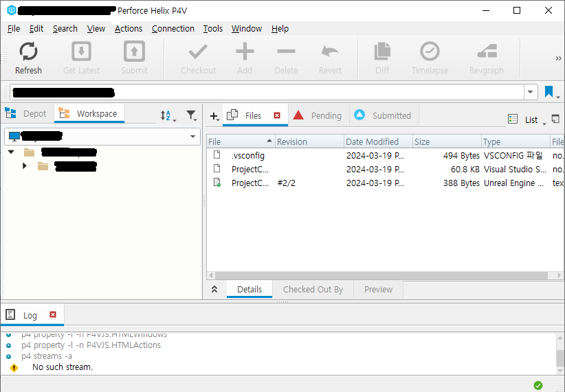Open the address bar dropdown arrow
The height and width of the screenshot is (392, 565).
[530, 92]
